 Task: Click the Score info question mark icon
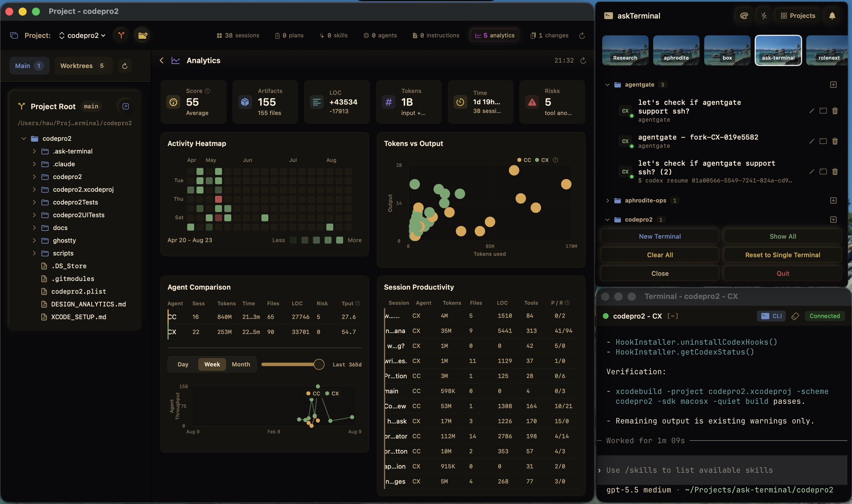(207, 91)
